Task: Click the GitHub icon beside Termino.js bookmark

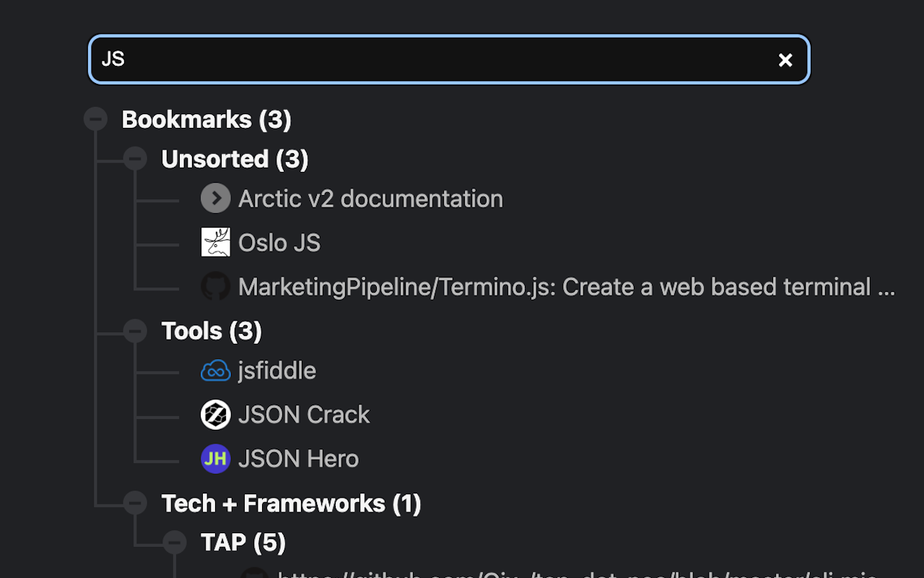Action: 215,287
